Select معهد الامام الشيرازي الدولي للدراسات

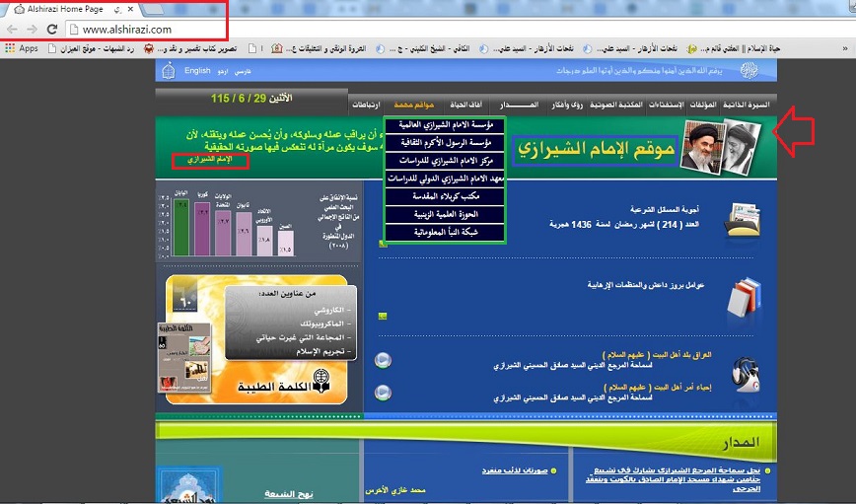point(445,180)
